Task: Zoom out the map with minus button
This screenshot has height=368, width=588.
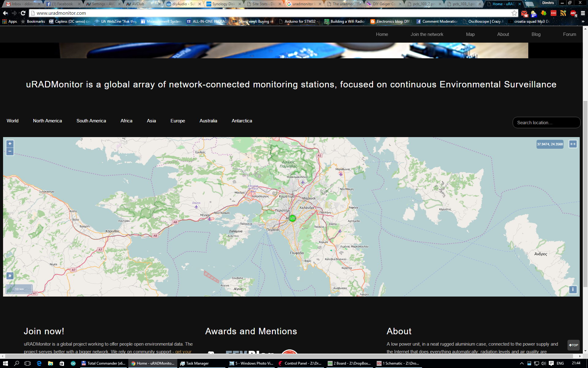Action: 10,151
